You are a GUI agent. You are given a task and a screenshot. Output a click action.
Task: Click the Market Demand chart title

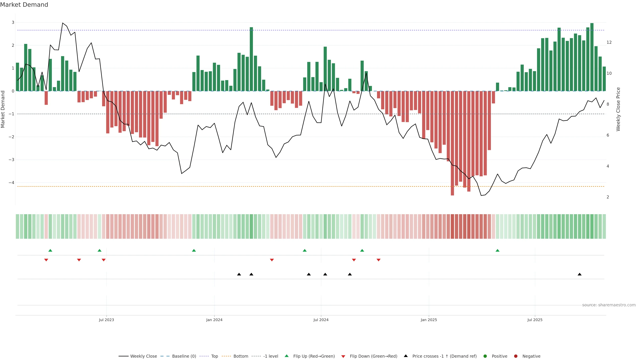pyautogui.click(x=24, y=5)
